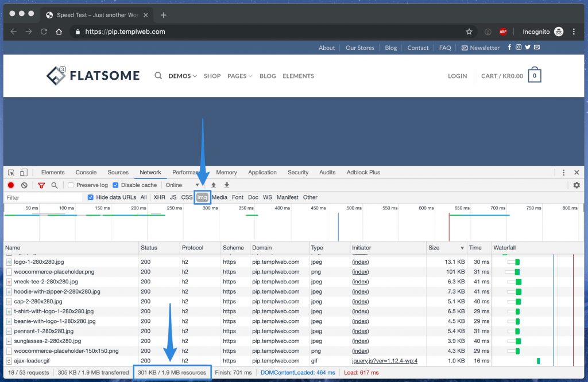Screen dimensions: 588x382
Task: Select the All resource filter
Action: (144, 197)
